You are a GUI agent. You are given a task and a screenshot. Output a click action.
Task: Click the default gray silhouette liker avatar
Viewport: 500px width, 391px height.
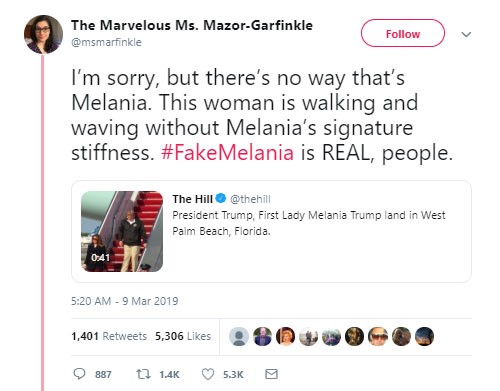pyautogui.click(x=239, y=336)
